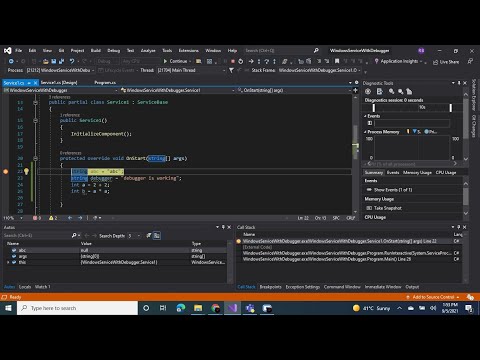480x360 pixels.
Task: Click Diagnostic Tools zoom out icon
Action: (400, 91)
